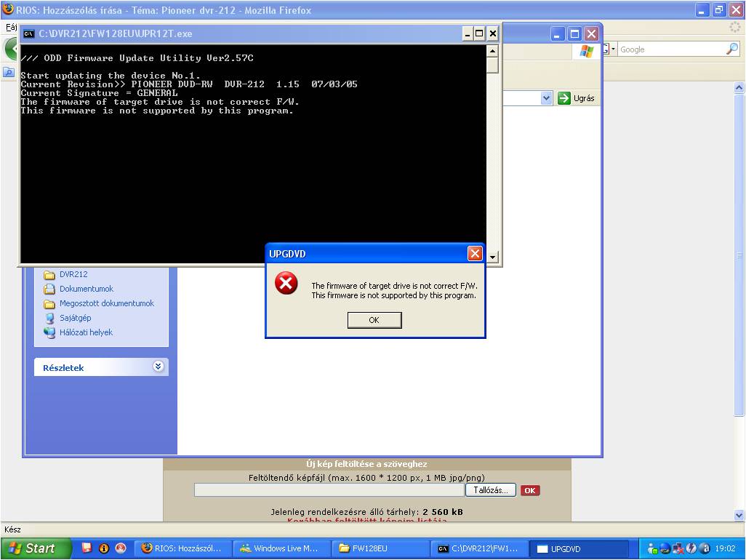746x560 pixels.
Task: Open Sajátgép in the Explorer sidebar
Action: point(75,318)
